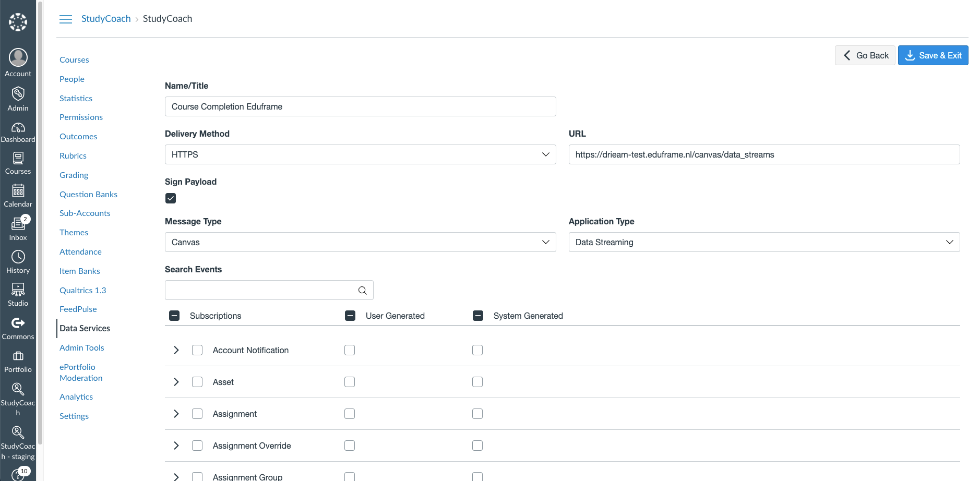Check the Account Notification subscription checkbox

(197, 350)
